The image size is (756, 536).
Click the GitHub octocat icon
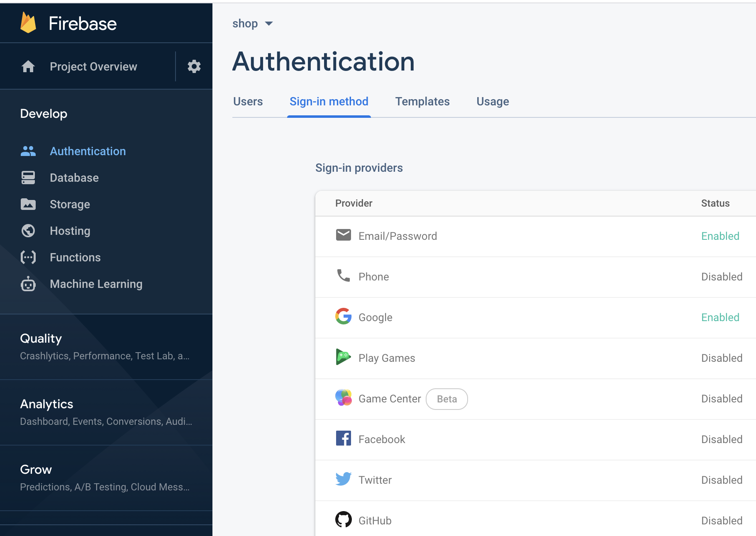click(344, 519)
